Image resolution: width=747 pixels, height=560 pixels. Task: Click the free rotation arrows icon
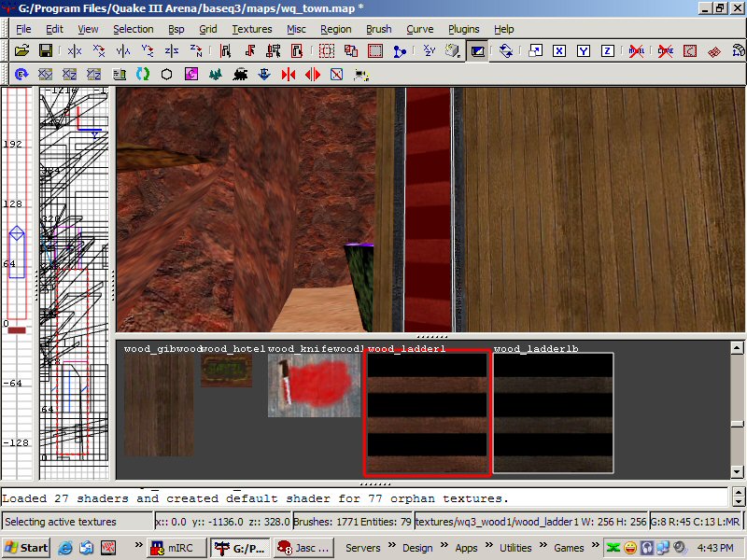[x=506, y=50]
